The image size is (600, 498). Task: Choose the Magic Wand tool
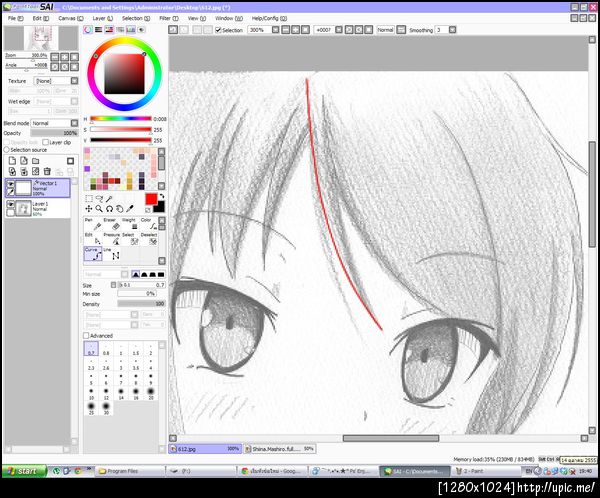[109, 198]
